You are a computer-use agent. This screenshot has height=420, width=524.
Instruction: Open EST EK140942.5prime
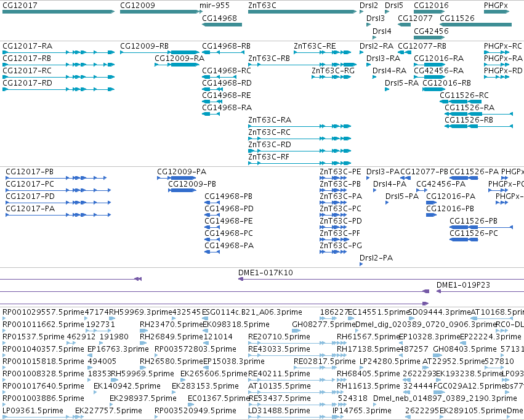coord(95,392)
